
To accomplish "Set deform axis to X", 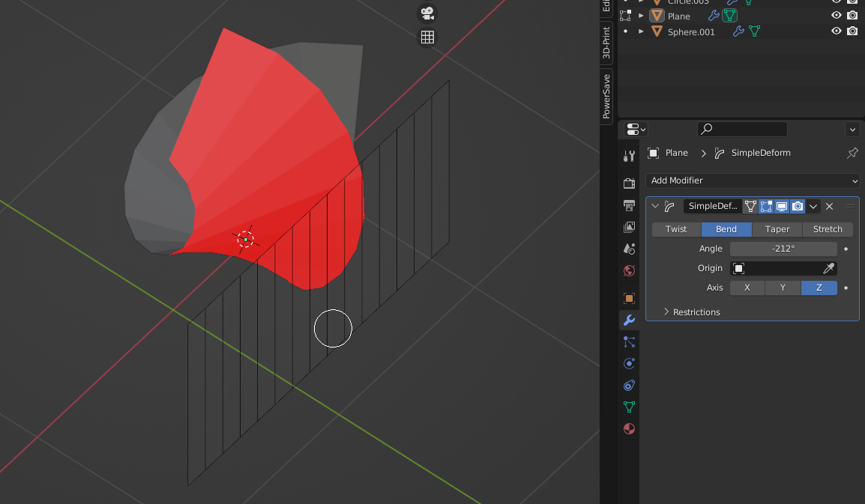I will tap(747, 288).
